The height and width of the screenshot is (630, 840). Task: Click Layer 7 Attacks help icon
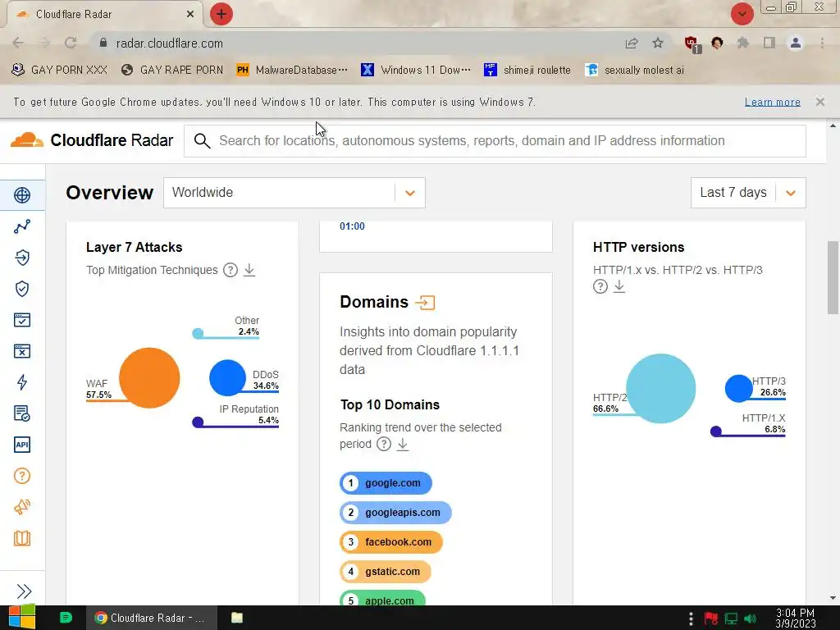tap(231, 270)
